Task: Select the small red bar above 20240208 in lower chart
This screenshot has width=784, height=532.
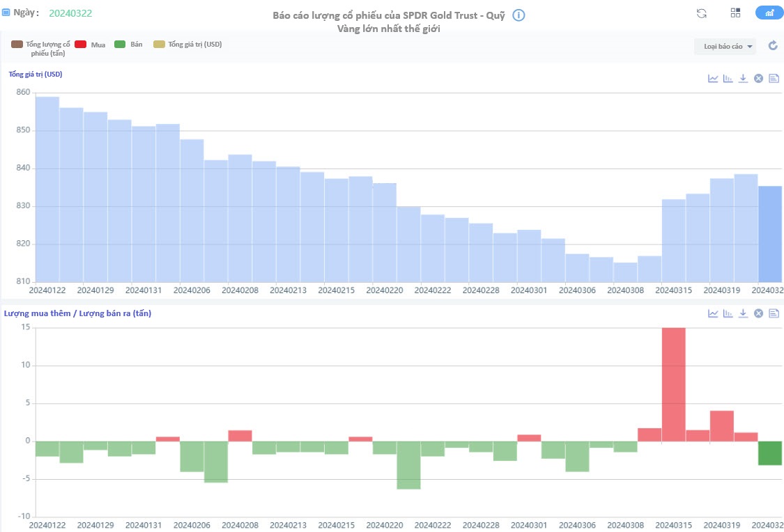Action: coord(240,436)
